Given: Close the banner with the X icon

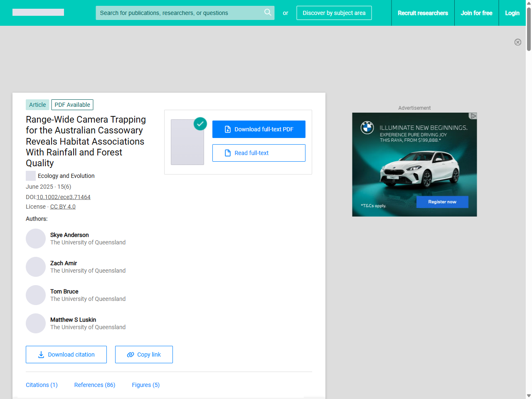Looking at the screenshot, I should click(517, 42).
